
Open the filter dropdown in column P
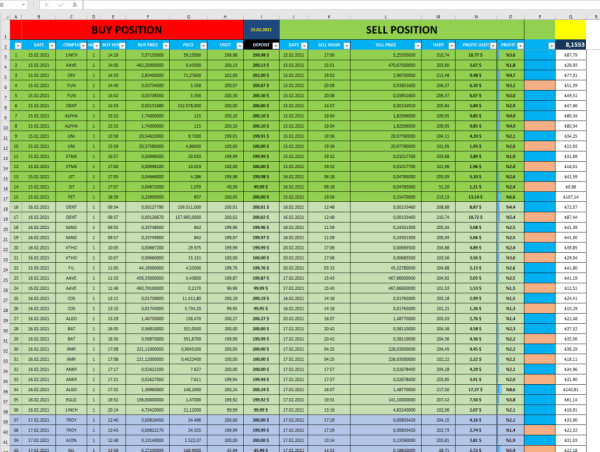550,46
